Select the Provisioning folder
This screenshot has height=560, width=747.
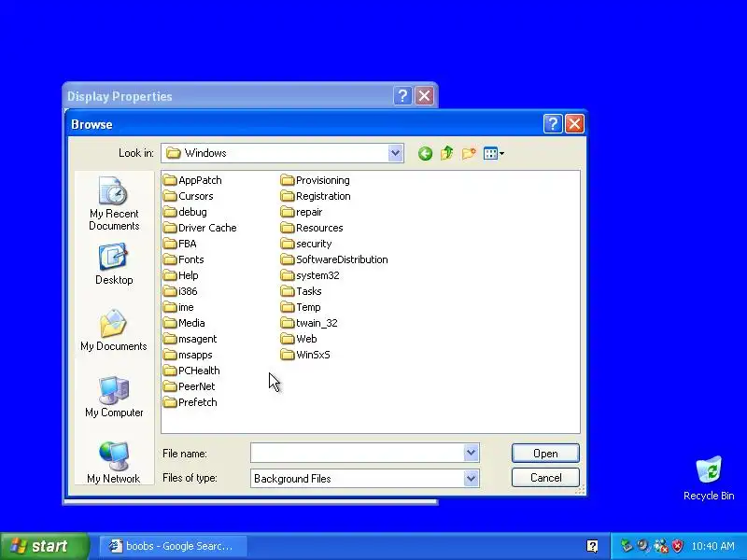316,180
